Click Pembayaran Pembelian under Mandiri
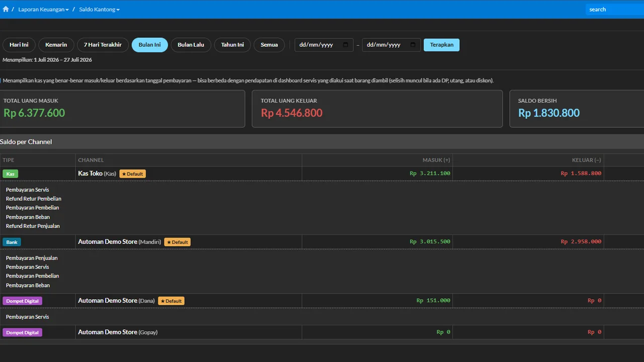 pyautogui.click(x=33, y=276)
